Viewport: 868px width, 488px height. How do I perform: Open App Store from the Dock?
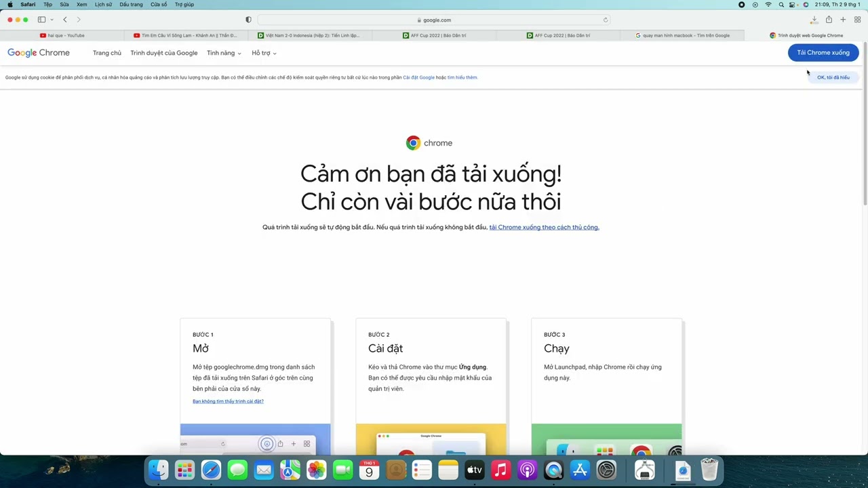pyautogui.click(x=580, y=470)
